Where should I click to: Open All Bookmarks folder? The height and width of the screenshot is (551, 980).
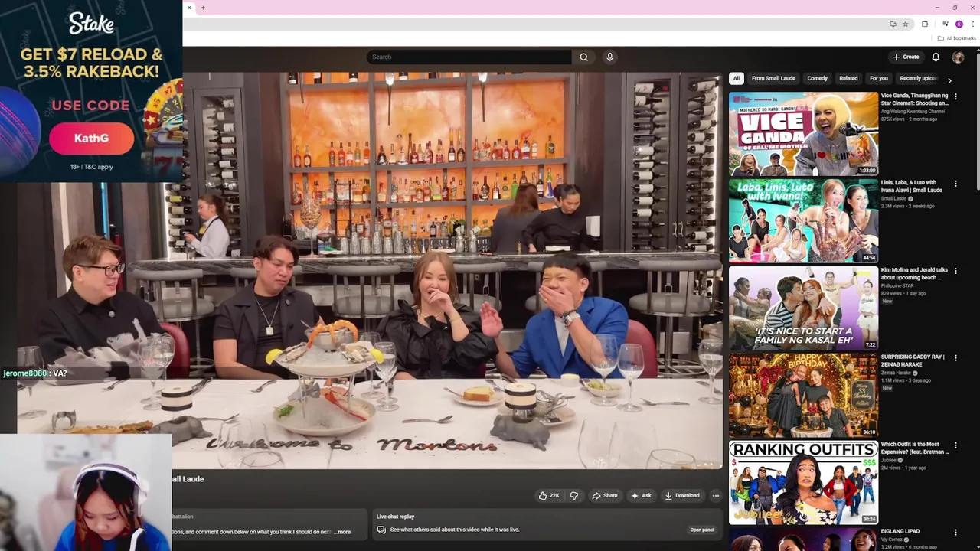(x=957, y=38)
